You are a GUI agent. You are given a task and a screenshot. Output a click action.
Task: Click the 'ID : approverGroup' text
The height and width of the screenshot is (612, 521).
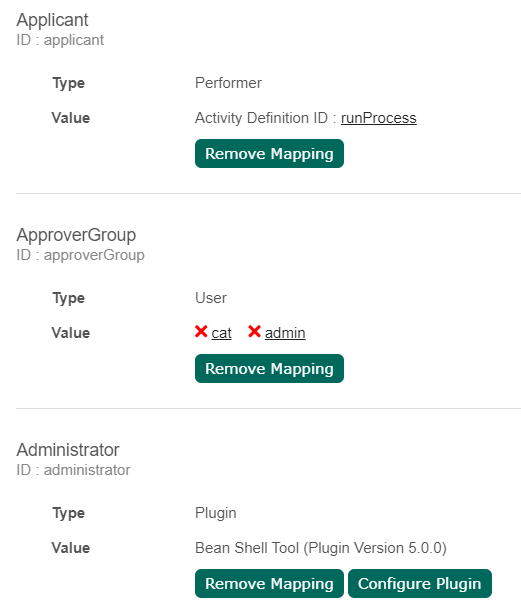coord(80,255)
